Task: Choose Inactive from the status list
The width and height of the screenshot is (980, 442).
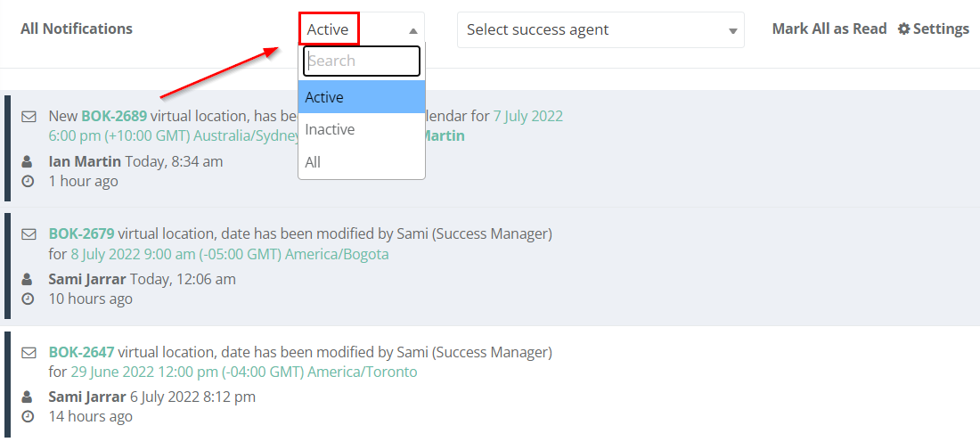Action: pyautogui.click(x=362, y=129)
